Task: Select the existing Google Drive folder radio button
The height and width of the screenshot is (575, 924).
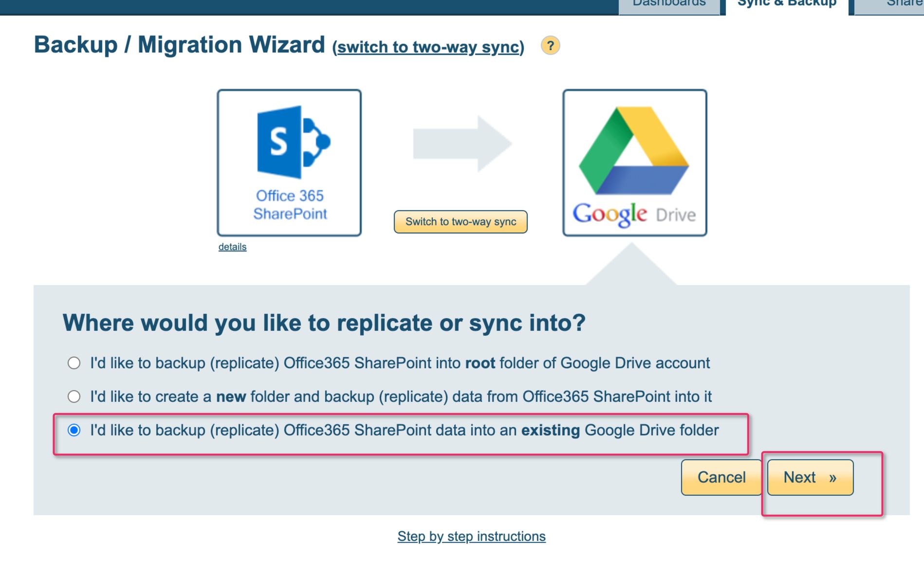Action: (74, 430)
